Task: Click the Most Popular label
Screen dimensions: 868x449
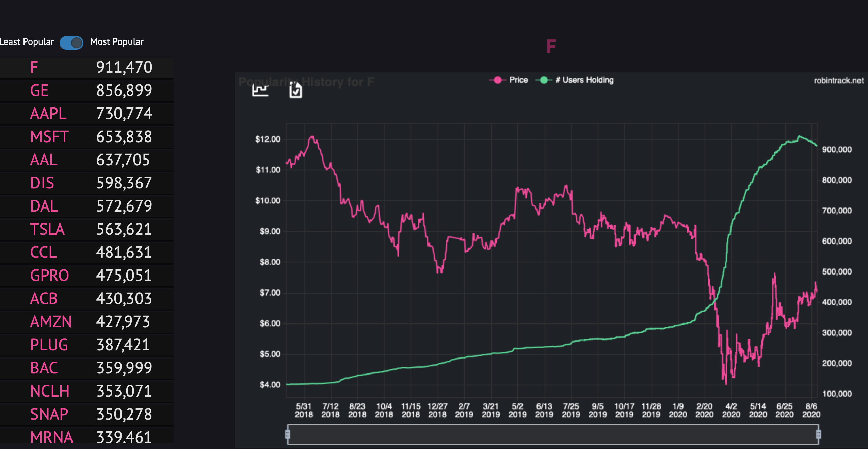Action: pos(117,42)
